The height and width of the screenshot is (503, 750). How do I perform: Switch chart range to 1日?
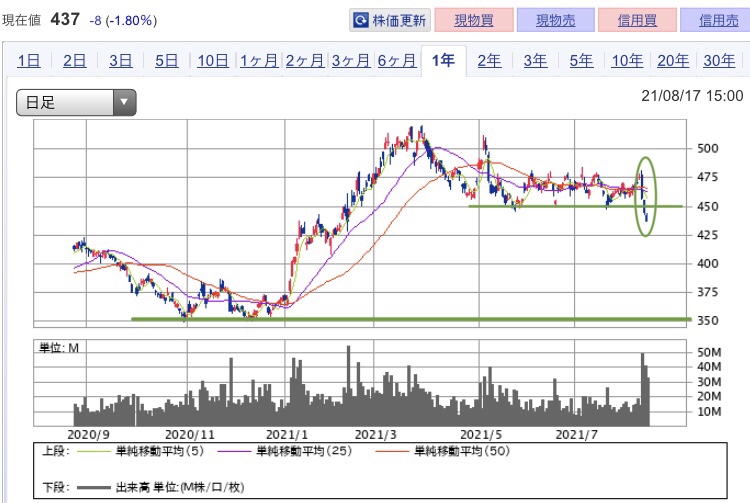point(29,61)
